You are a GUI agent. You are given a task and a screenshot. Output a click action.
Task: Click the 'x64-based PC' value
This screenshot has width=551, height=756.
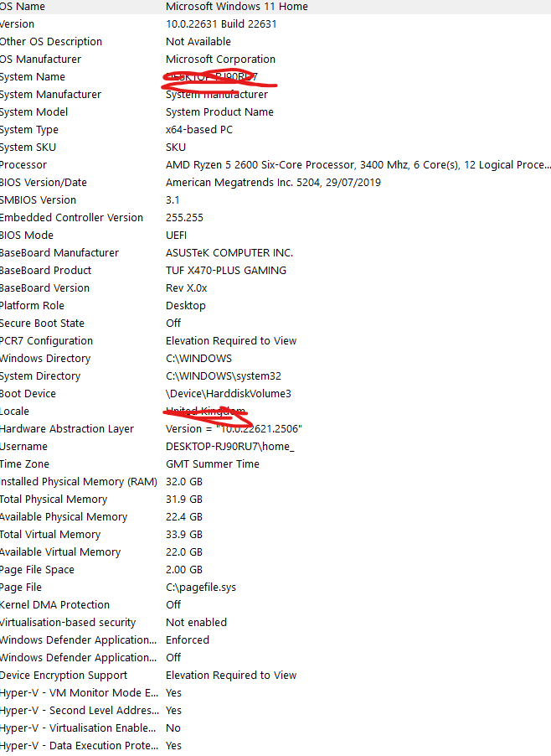(199, 130)
